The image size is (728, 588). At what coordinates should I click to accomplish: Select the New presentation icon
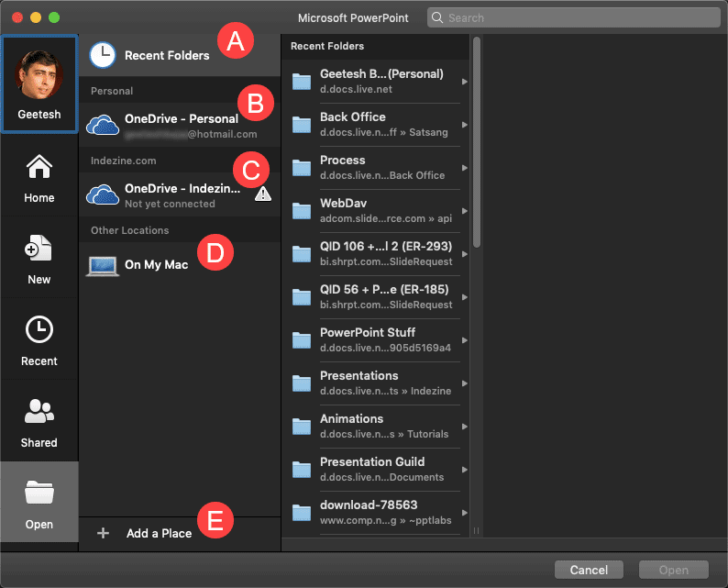(39, 248)
